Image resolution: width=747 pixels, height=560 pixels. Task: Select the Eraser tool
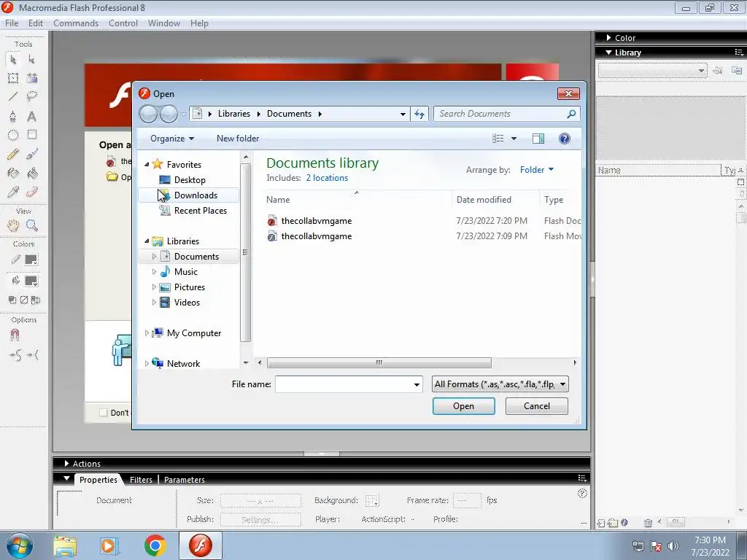pos(31,192)
